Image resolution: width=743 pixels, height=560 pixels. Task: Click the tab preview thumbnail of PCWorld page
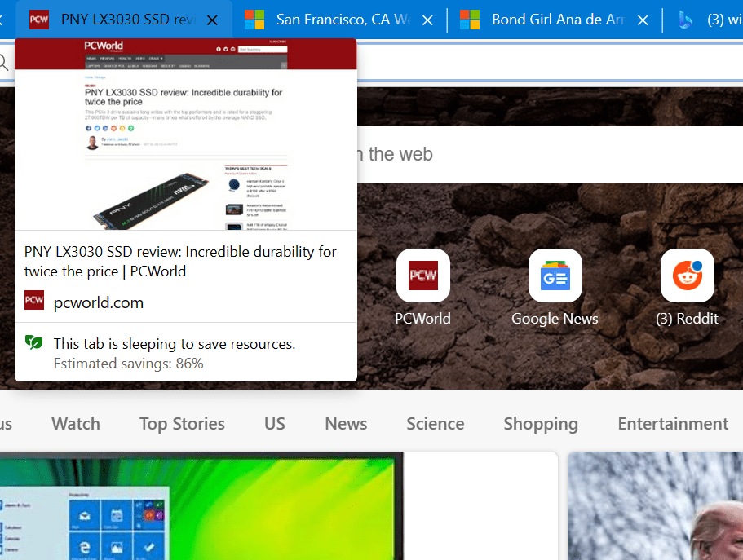pos(186,134)
